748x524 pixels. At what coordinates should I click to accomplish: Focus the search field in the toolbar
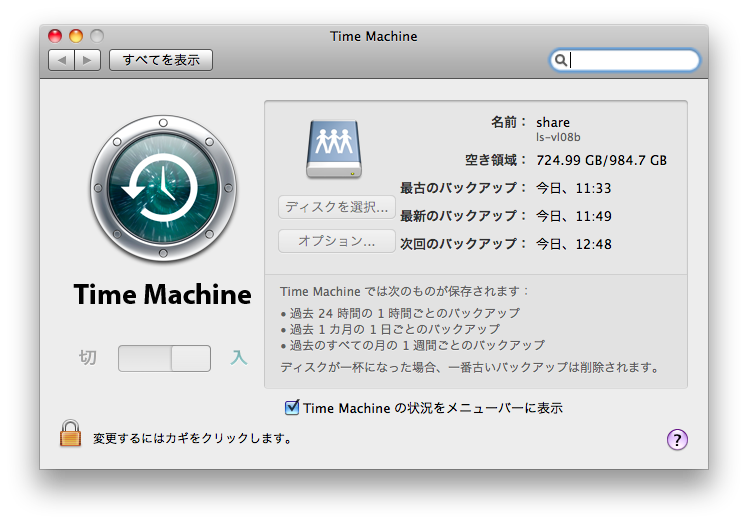click(624, 60)
